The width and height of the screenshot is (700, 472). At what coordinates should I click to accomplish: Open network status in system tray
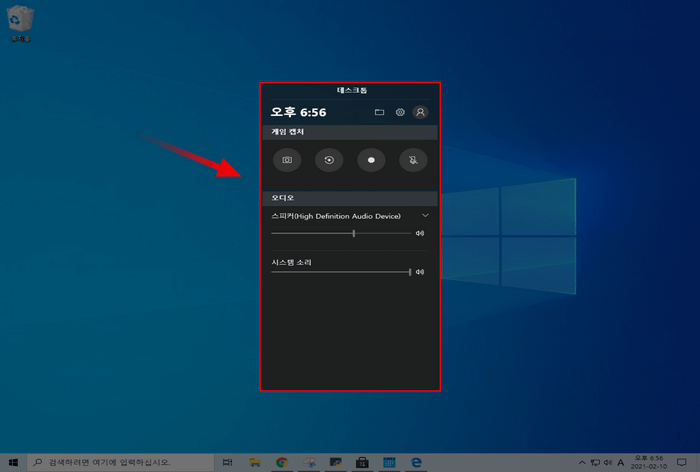(595, 463)
